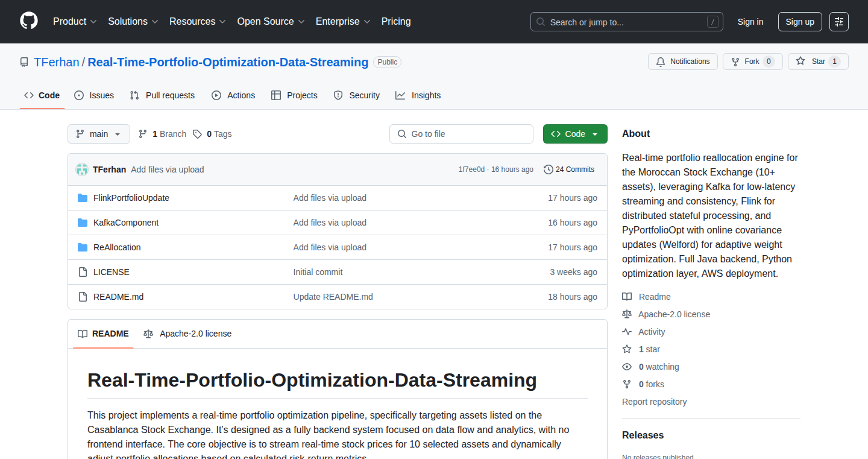868x459 pixels.
Task: Expand the Enterprise menu
Action: point(344,22)
